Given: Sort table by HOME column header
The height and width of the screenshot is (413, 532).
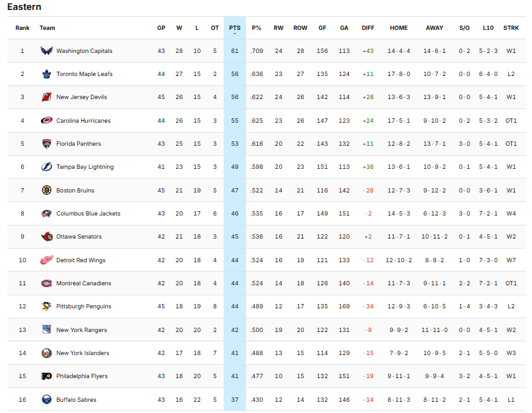Looking at the screenshot, I should (x=399, y=28).
